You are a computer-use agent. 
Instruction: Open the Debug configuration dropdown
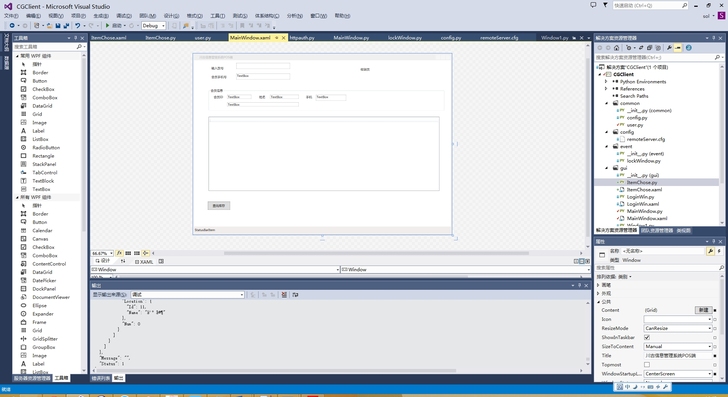tap(154, 26)
